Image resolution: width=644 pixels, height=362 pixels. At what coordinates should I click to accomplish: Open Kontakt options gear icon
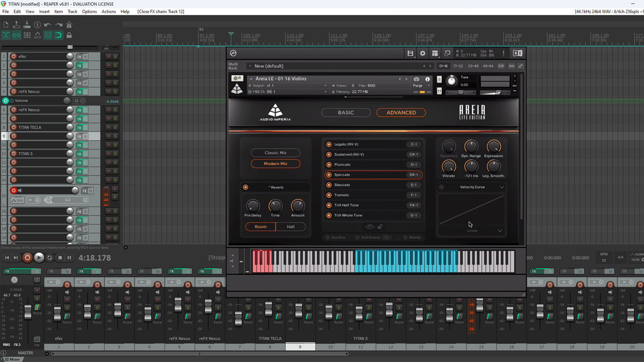pos(422,53)
